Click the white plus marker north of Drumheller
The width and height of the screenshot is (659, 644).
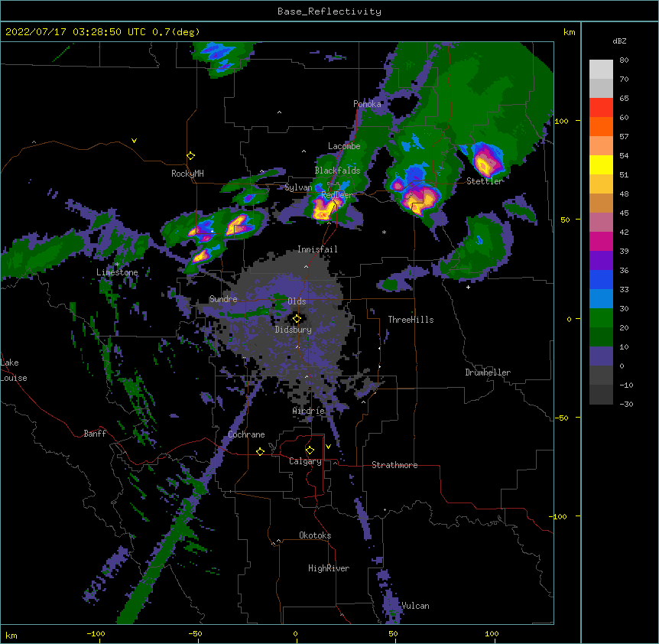468,287
